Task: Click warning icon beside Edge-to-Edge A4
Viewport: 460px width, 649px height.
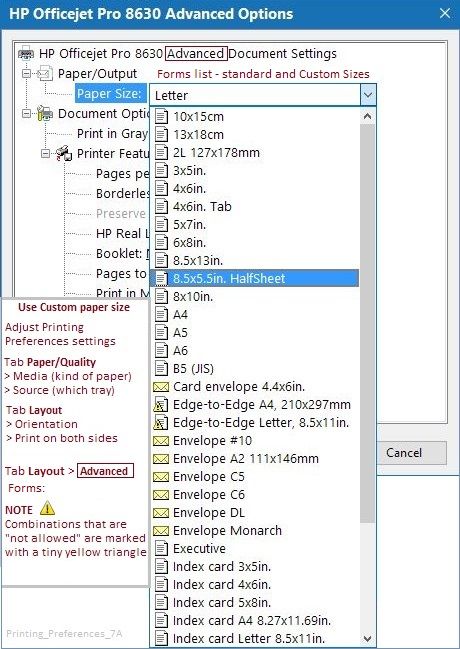Action: (161, 405)
